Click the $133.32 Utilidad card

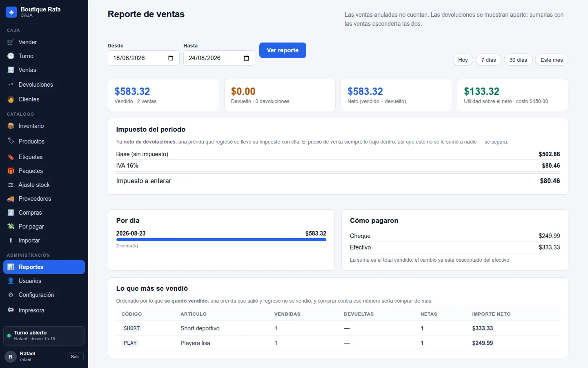point(512,95)
